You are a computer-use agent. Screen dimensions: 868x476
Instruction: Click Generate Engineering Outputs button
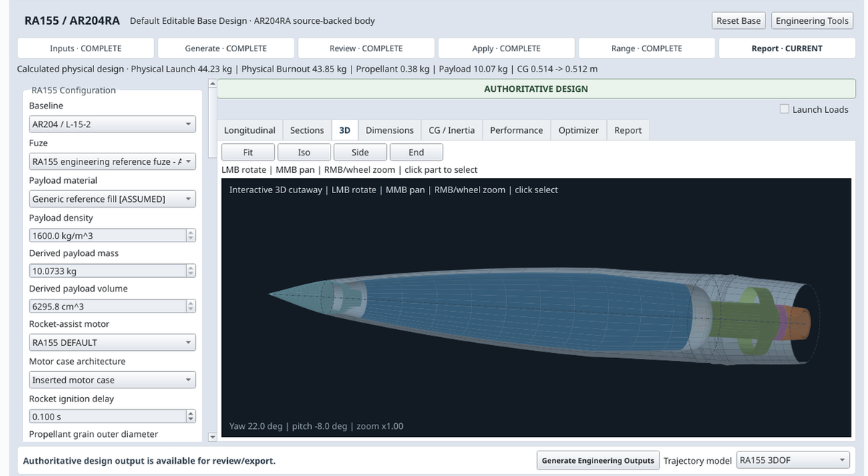point(597,460)
